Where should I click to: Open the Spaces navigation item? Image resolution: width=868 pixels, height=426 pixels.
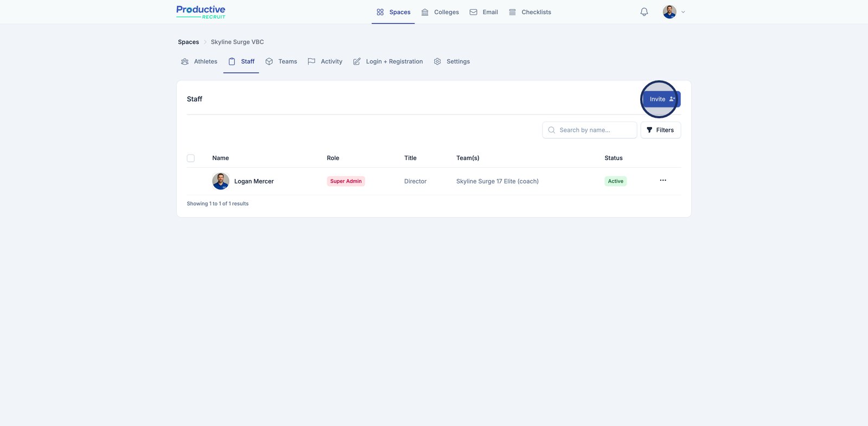(x=393, y=12)
